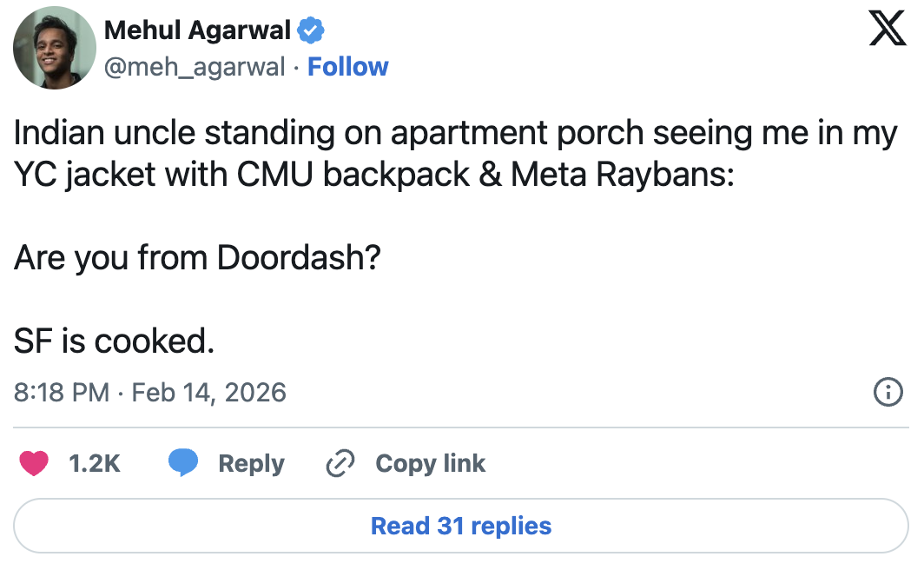
Task: Click the Mehul Agarwal display name
Action: [197, 31]
